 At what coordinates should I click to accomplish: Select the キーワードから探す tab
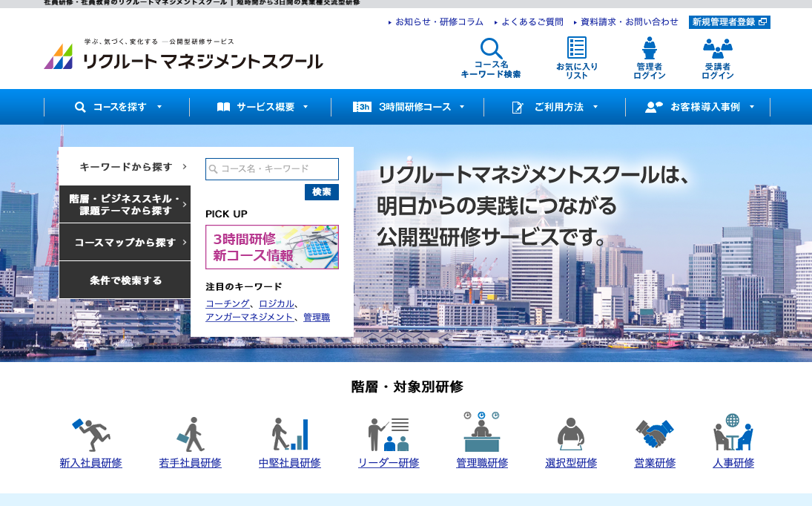(125, 167)
